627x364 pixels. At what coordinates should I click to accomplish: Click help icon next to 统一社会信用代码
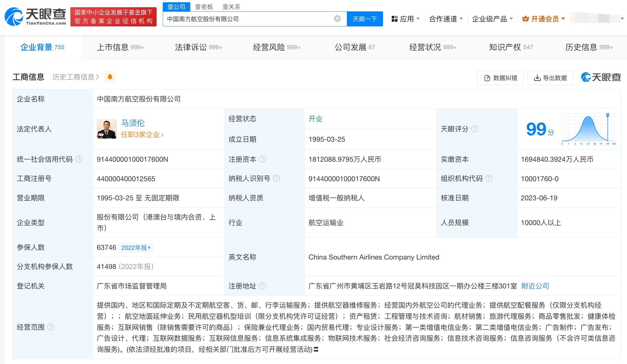pyautogui.click(x=79, y=159)
